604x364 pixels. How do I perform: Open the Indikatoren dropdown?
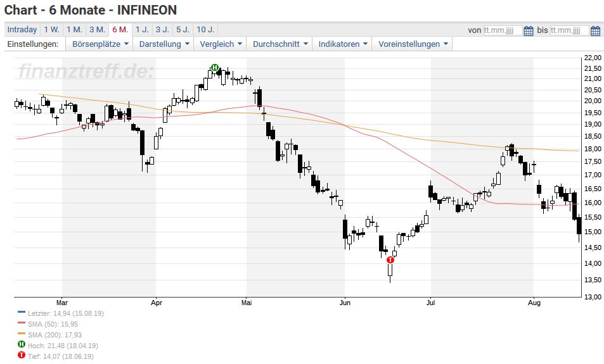coord(342,44)
